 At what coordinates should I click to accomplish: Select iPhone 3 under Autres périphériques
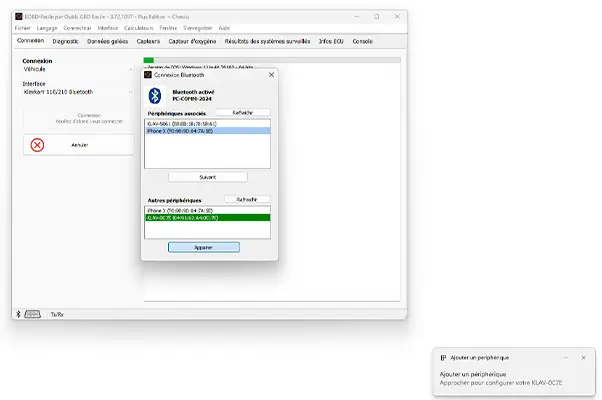tap(207, 210)
